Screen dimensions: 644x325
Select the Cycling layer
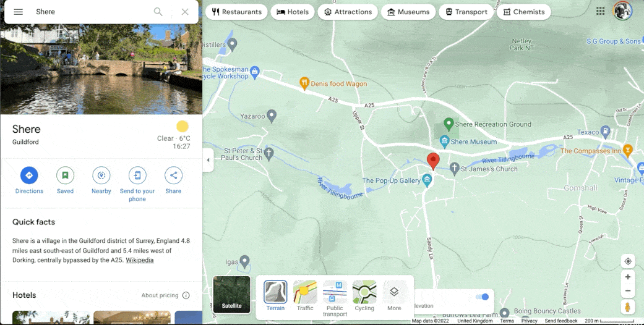(364, 296)
